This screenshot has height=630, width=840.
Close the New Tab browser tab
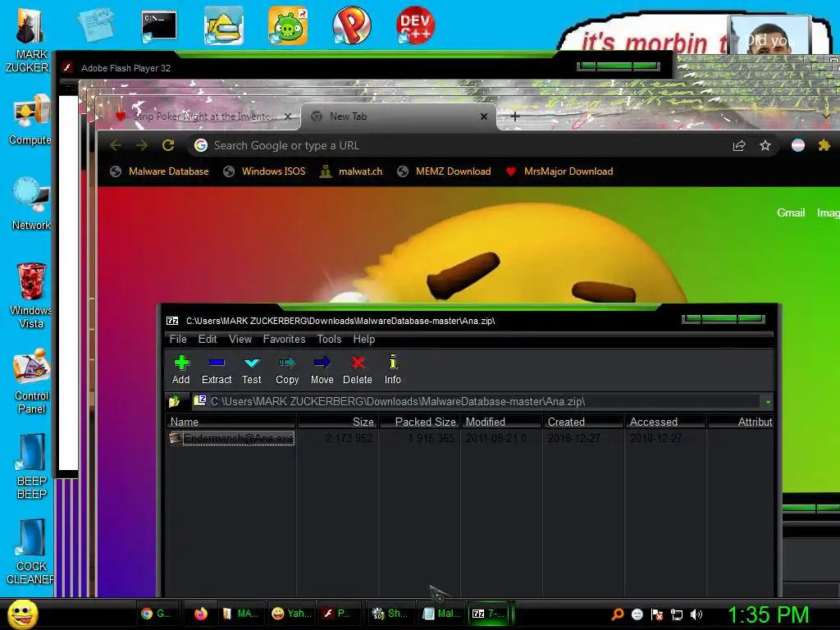[484, 116]
